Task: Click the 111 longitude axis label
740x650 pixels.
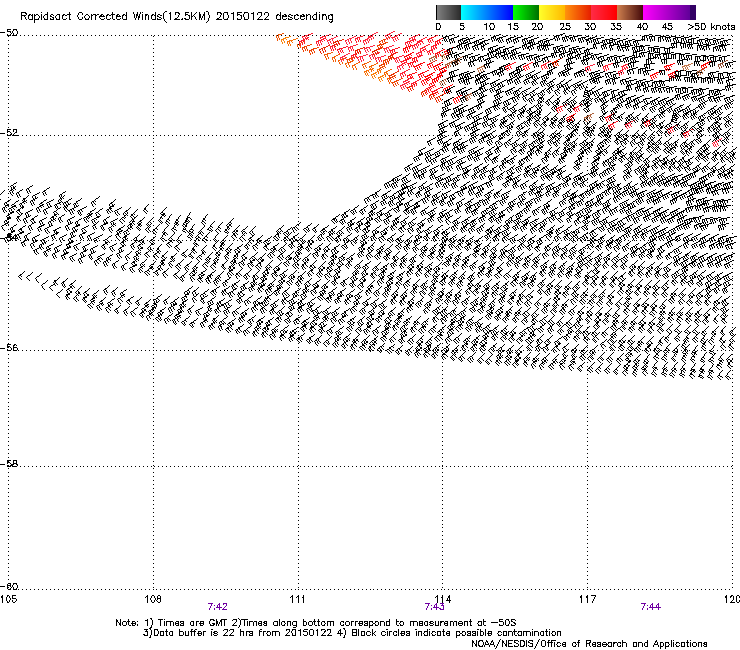Action: click(297, 599)
